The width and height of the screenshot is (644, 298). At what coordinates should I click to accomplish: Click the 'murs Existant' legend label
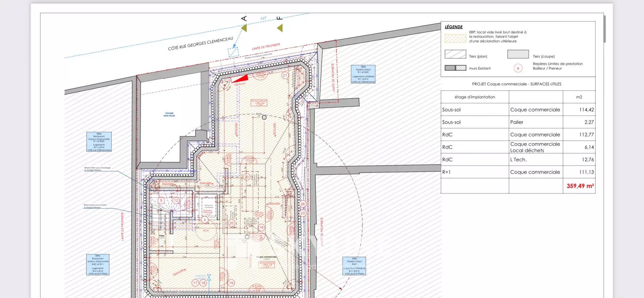pos(480,68)
